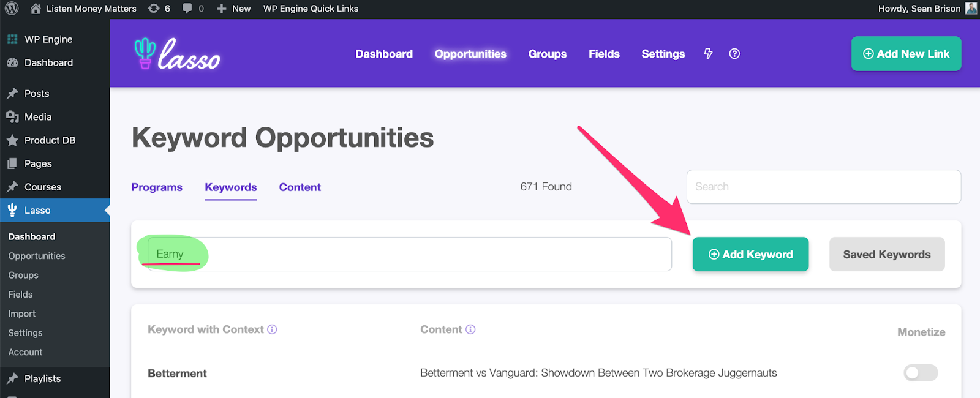This screenshot has height=398, width=980.
Task: Click the 671 Found count text
Action: (x=546, y=187)
